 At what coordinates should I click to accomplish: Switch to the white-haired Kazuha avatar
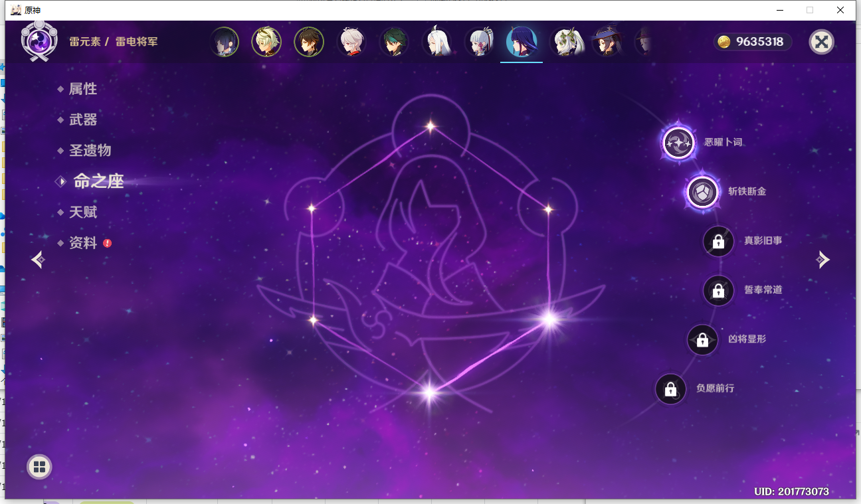pyautogui.click(x=351, y=42)
